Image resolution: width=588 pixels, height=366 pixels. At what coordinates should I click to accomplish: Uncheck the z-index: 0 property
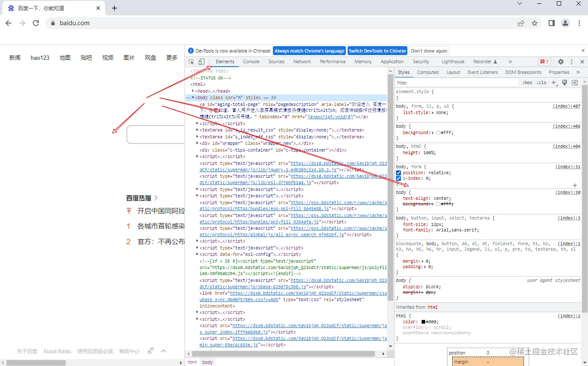click(398, 179)
